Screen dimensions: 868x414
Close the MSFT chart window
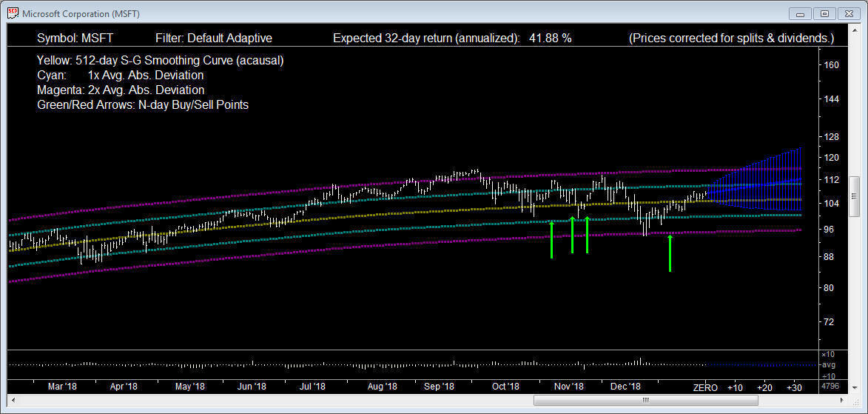click(848, 13)
